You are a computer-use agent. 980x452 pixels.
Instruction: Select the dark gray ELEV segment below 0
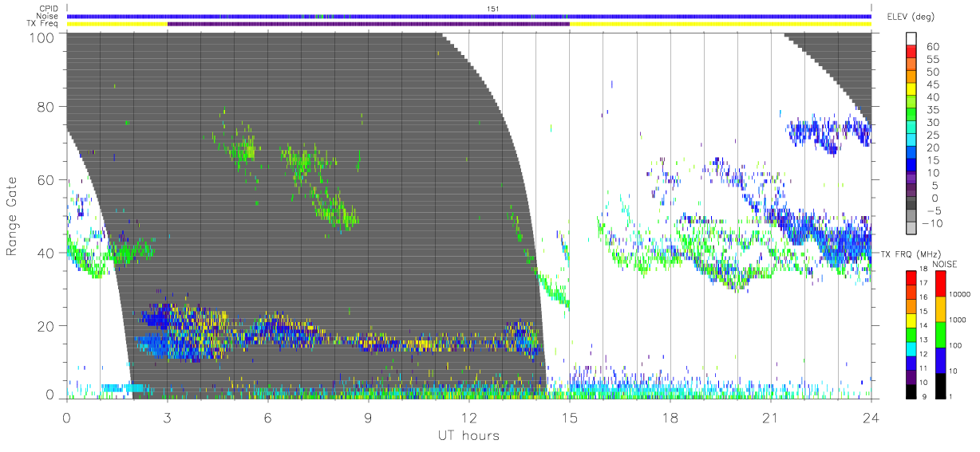pos(911,204)
